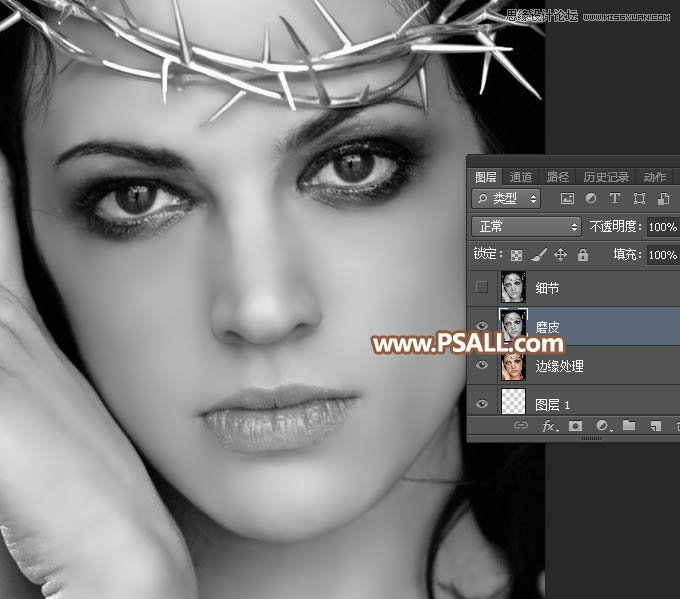This screenshot has width=680, height=599.
Task: Select the 图层 1 layer thumbnail
Action: click(x=513, y=404)
